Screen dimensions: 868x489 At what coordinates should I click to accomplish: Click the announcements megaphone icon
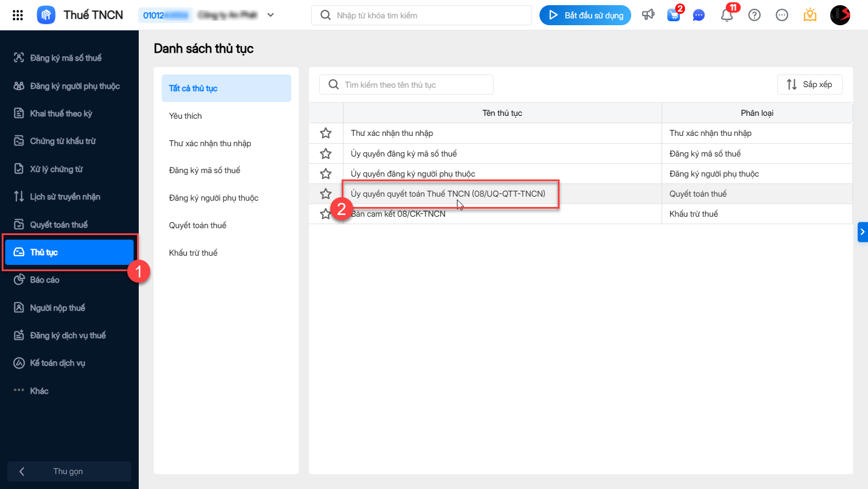click(x=648, y=15)
